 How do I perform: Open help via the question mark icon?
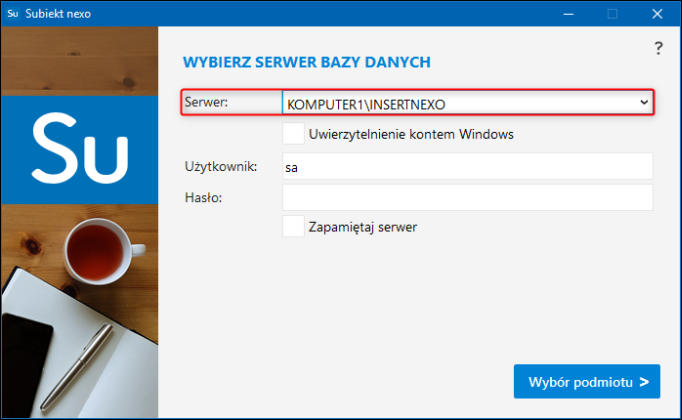659,48
